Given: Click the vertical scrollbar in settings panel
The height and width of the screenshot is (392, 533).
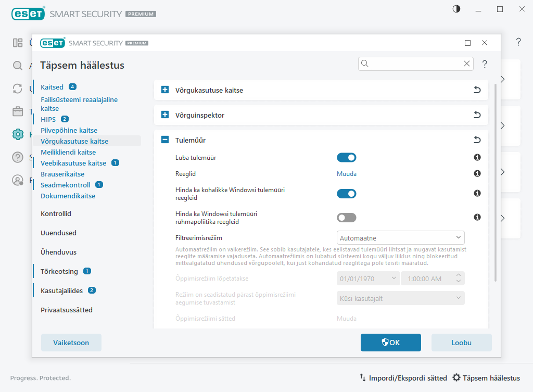Looking at the screenshot, I should click(x=495, y=182).
